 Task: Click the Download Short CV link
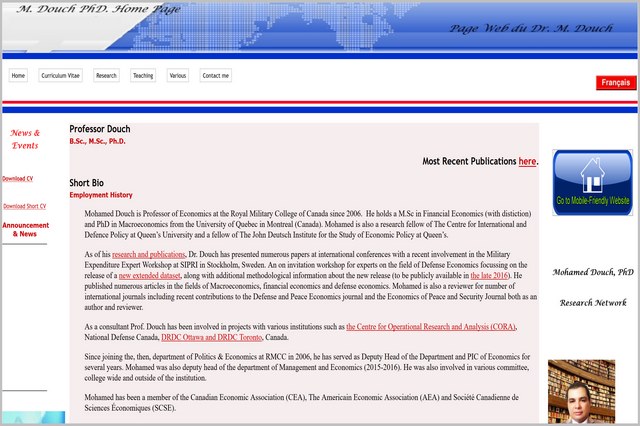[24, 206]
